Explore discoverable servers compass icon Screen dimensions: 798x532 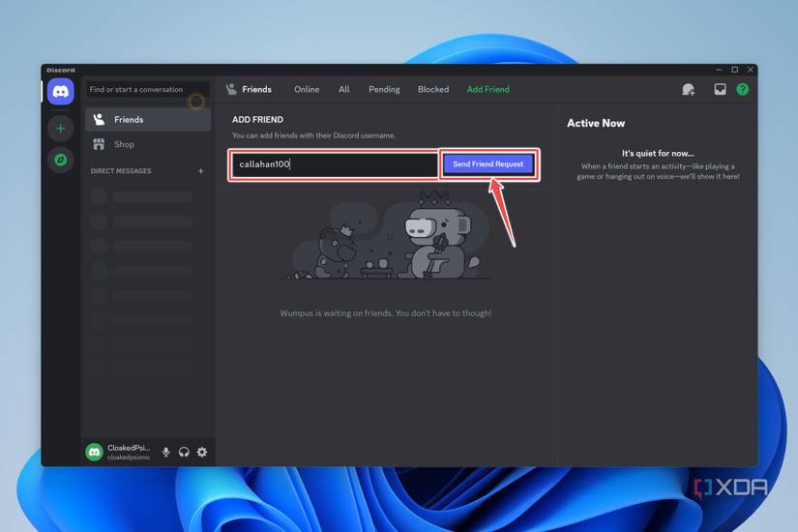61,160
